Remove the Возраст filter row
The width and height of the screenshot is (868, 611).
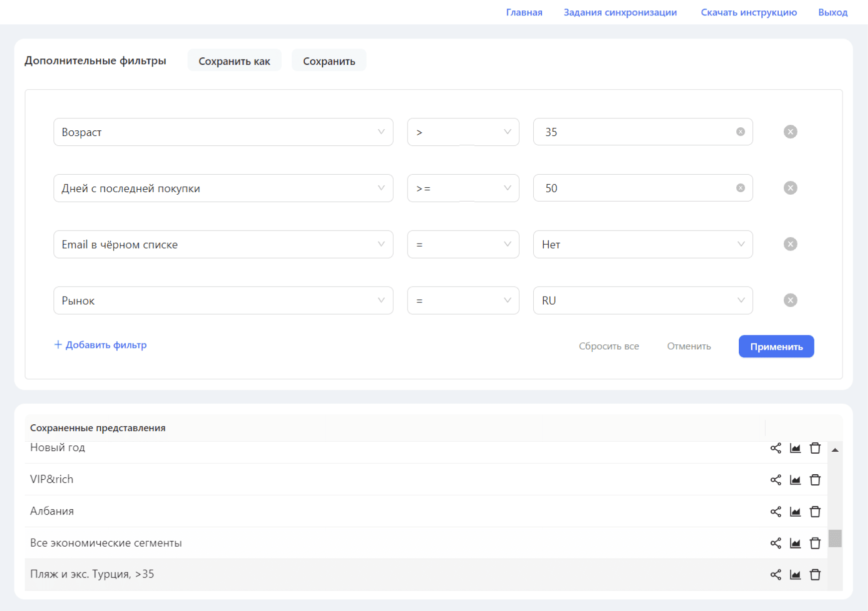(x=790, y=132)
